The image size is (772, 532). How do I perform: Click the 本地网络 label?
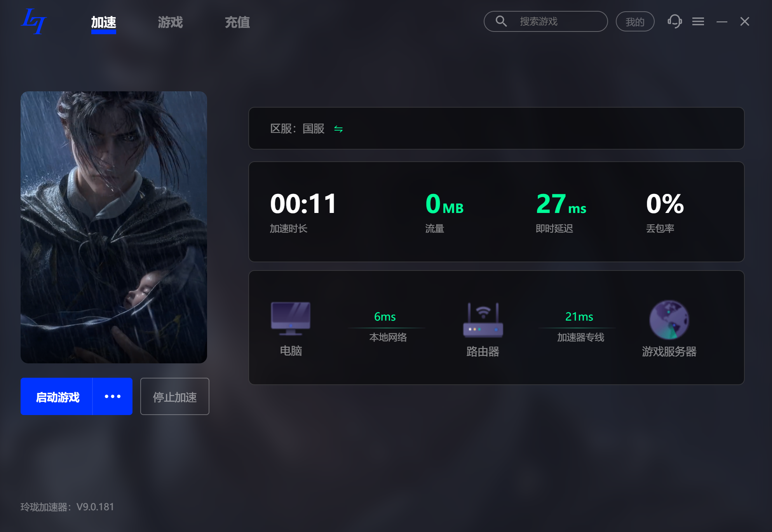point(388,337)
